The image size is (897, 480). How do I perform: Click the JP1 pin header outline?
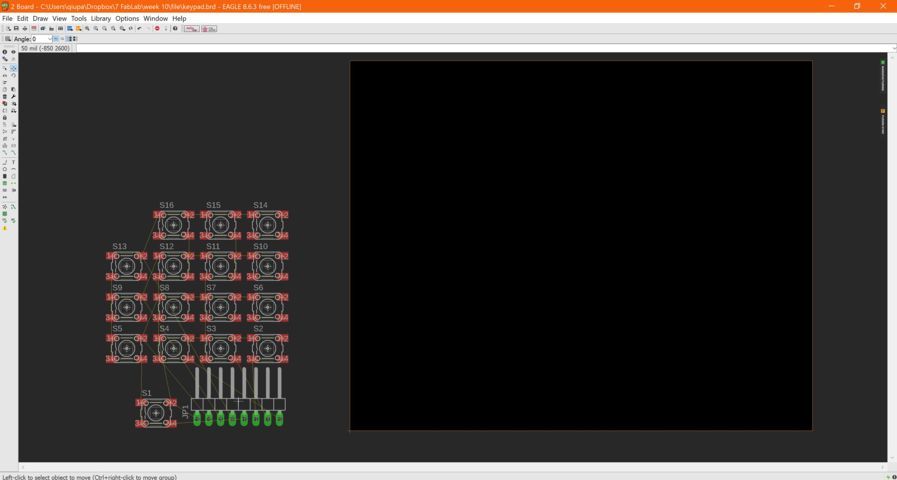pos(238,404)
